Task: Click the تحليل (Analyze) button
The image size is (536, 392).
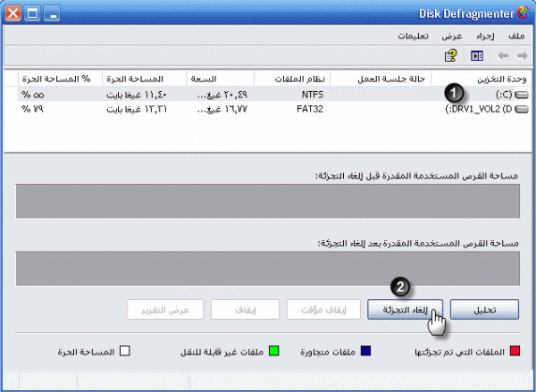Action: [x=484, y=310]
